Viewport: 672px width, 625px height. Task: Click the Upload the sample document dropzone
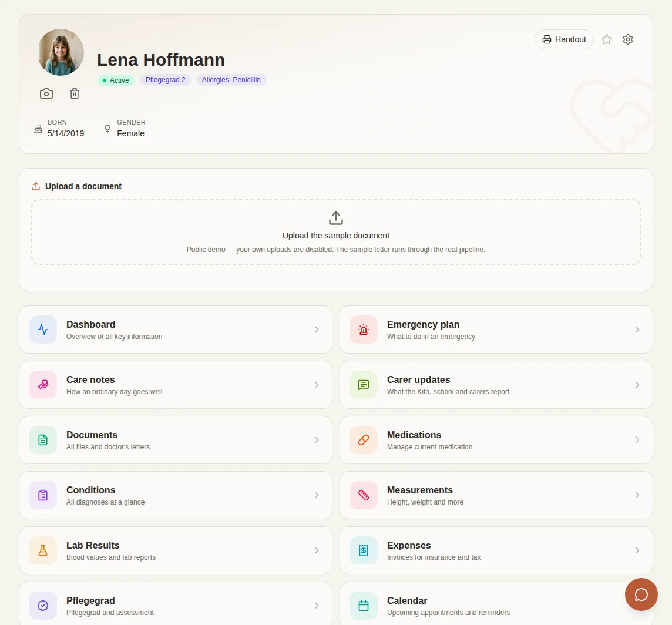(x=336, y=232)
